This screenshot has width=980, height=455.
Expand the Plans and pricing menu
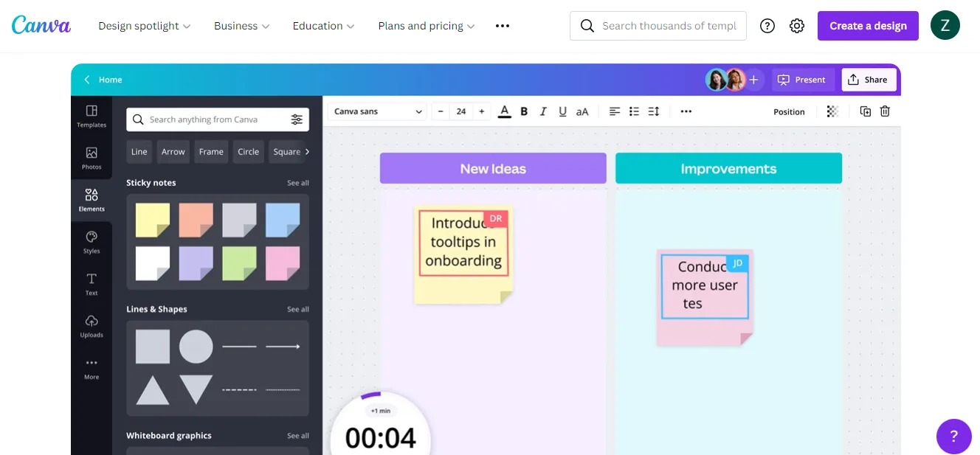tap(427, 26)
